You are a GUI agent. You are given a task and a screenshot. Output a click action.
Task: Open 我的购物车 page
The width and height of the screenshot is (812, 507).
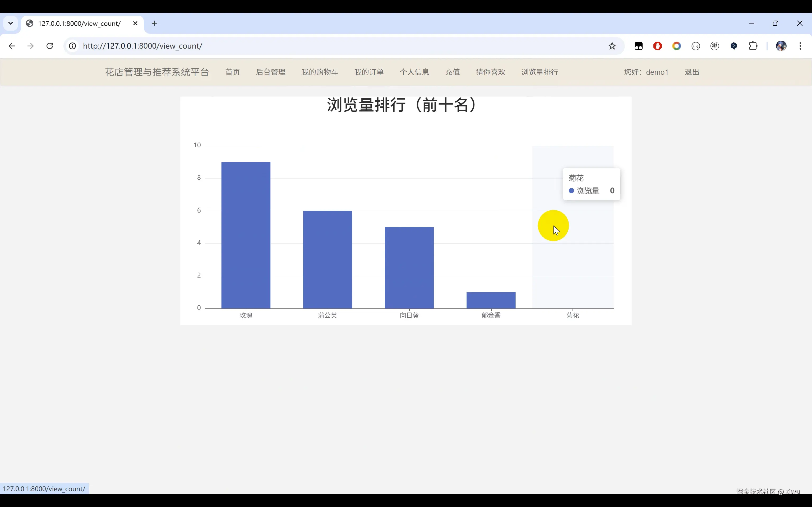pyautogui.click(x=319, y=72)
